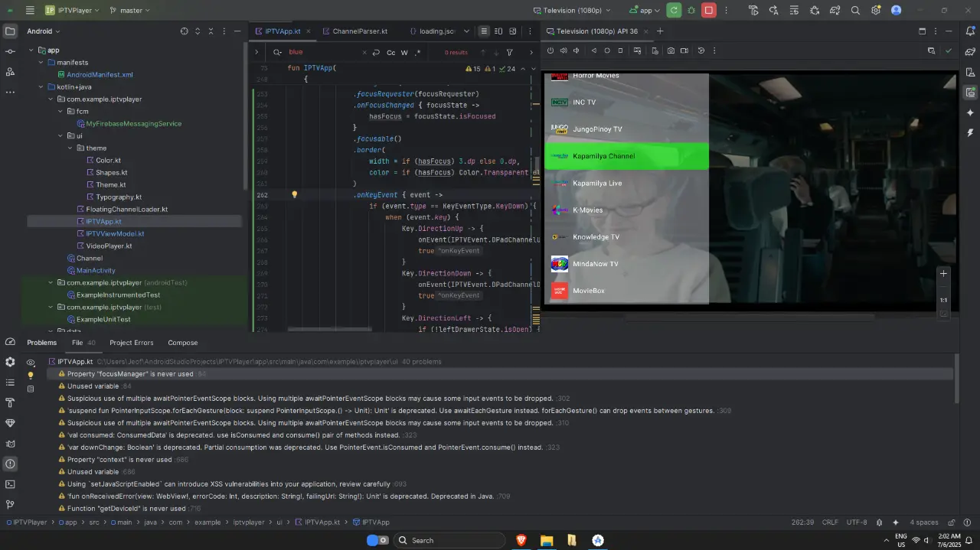Select Television (1080p) API 36 tab

point(596,31)
